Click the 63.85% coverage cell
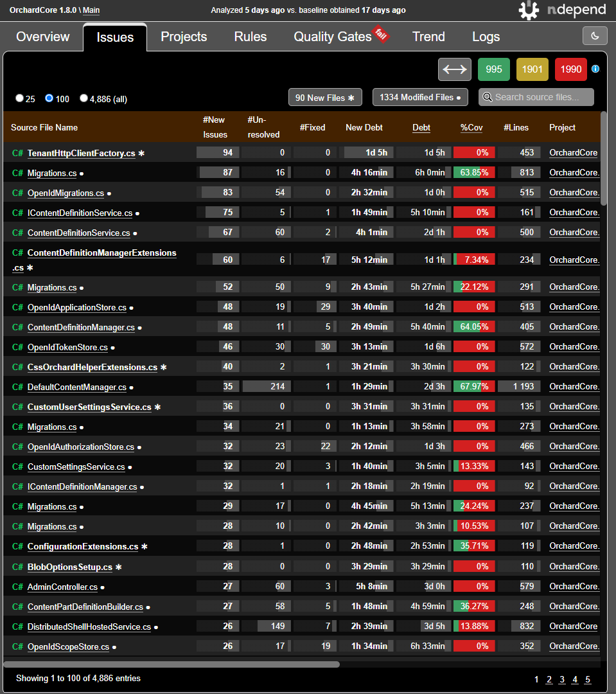 click(474, 172)
